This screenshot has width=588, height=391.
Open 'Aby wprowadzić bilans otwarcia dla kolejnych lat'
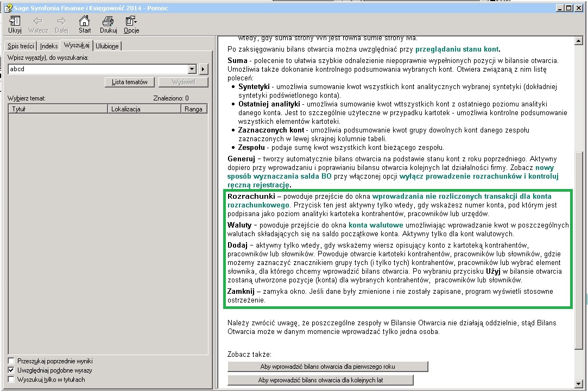pos(321,380)
